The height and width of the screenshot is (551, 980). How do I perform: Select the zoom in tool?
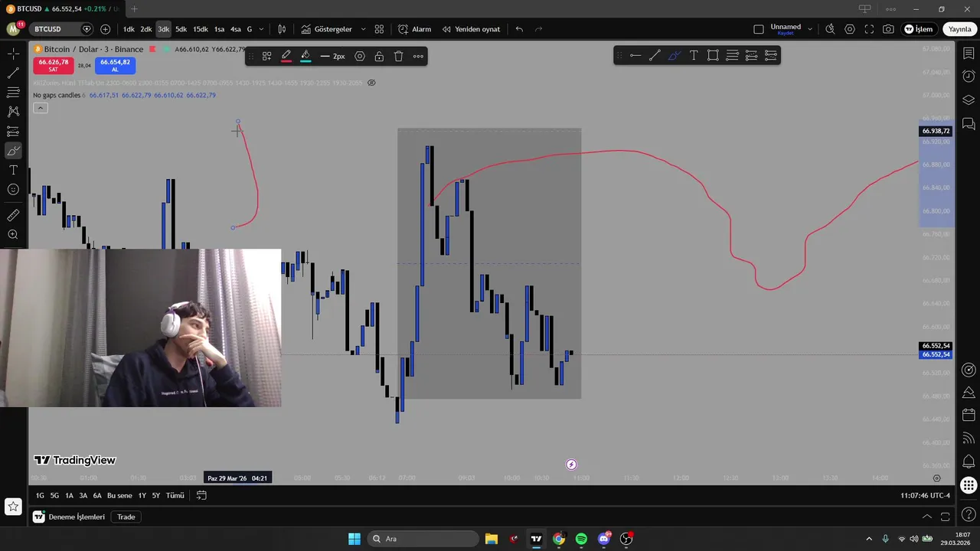[13, 235]
